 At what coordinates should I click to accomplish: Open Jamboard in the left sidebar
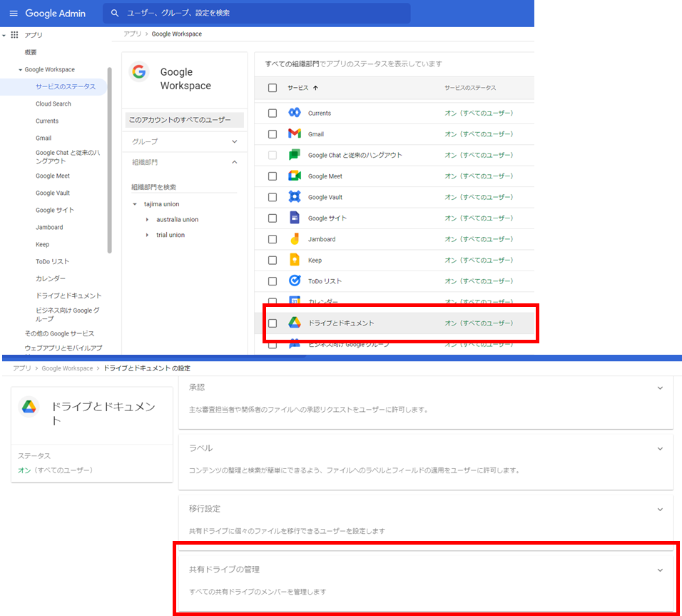point(49,227)
